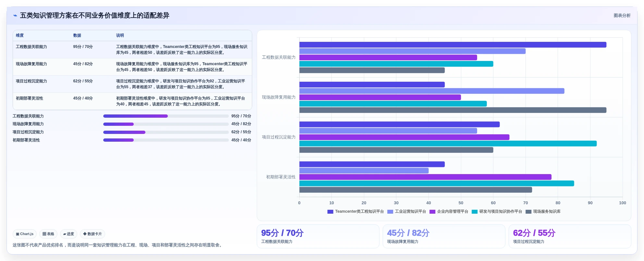Click the 现场故障复用能力 progress bar
The image size is (644, 261).
point(166,124)
